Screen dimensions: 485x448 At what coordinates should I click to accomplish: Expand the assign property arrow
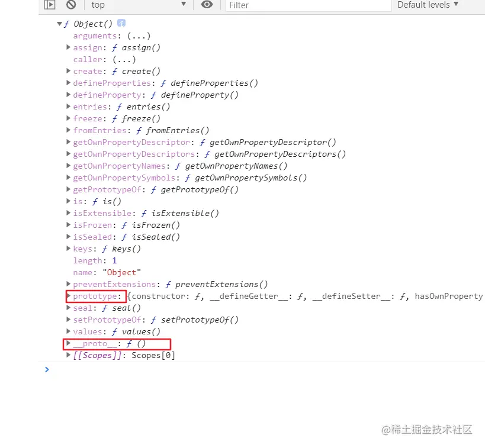pos(68,47)
